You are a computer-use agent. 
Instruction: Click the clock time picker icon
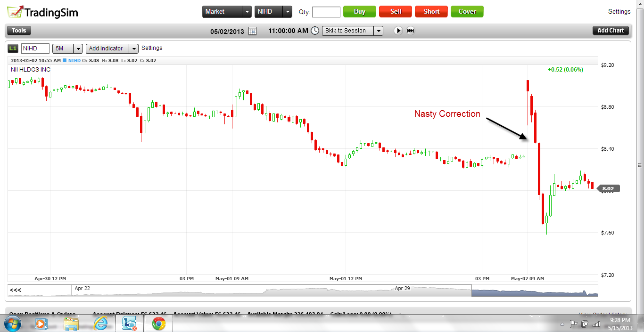315,31
